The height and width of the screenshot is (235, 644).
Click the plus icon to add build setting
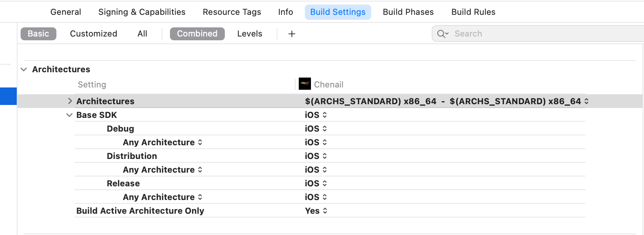pos(292,34)
